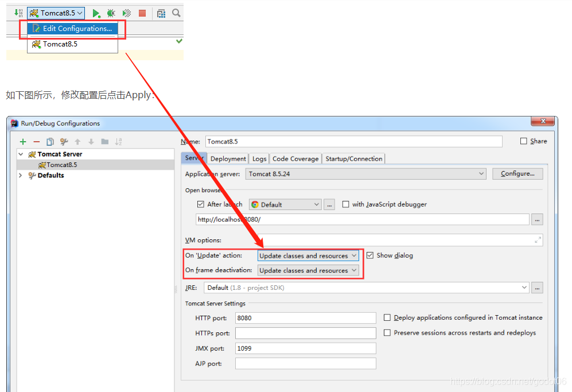Sort configurations alphabetically icon
The height and width of the screenshot is (392, 572).
click(118, 142)
